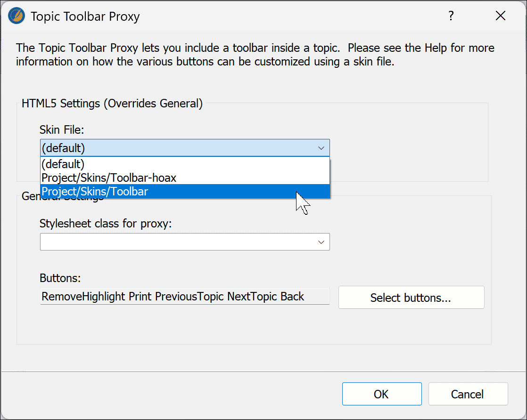Image resolution: width=527 pixels, height=420 pixels.
Task: Open the dialog Help via question mark icon
Action: 451,16
